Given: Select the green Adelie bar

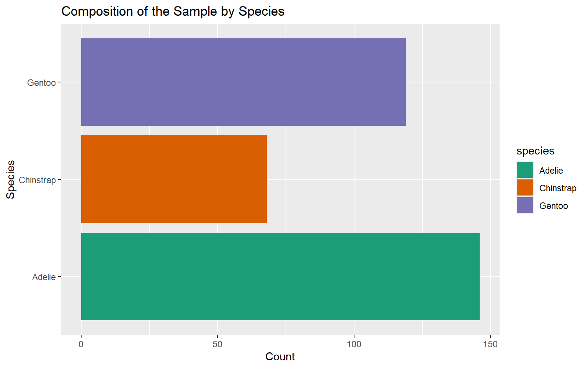Looking at the screenshot, I should point(280,276).
